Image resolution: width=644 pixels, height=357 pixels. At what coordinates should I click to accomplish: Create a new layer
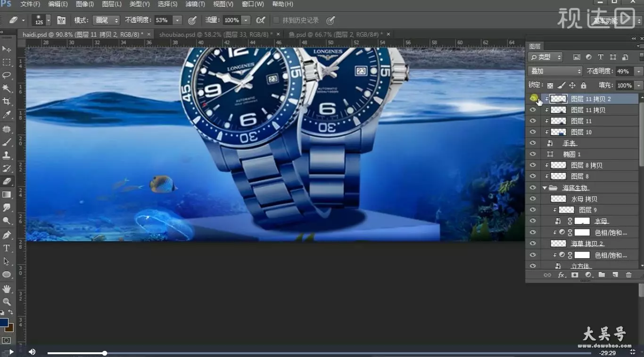pos(615,275)
